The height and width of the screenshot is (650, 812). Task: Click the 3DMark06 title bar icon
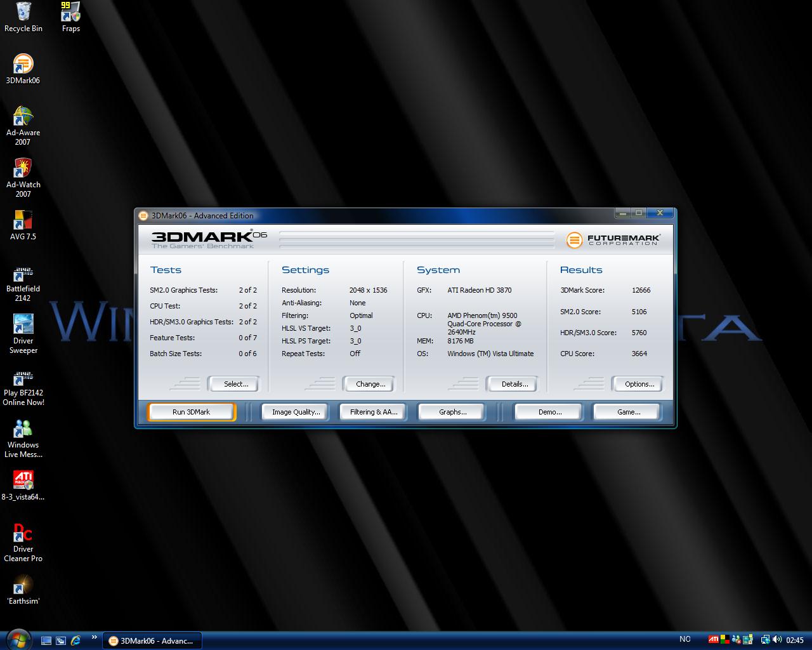[x=143, y=216]
